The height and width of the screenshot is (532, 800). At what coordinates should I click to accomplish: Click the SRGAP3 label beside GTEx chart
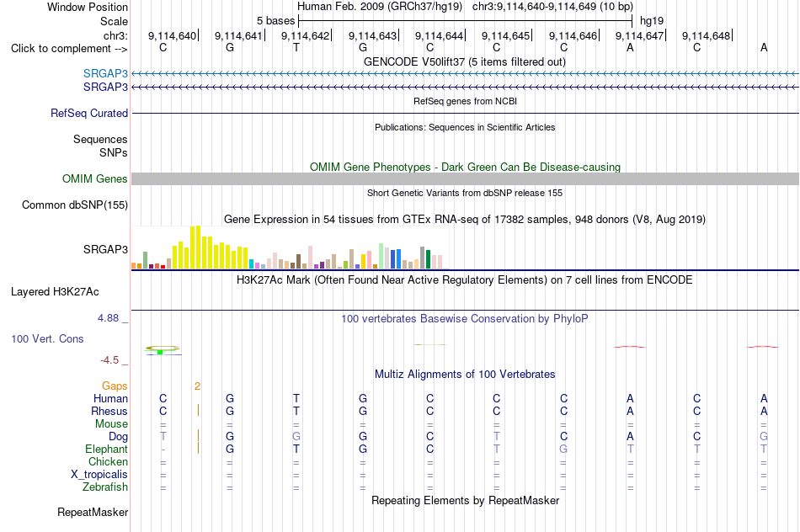(x=105, y=249)
